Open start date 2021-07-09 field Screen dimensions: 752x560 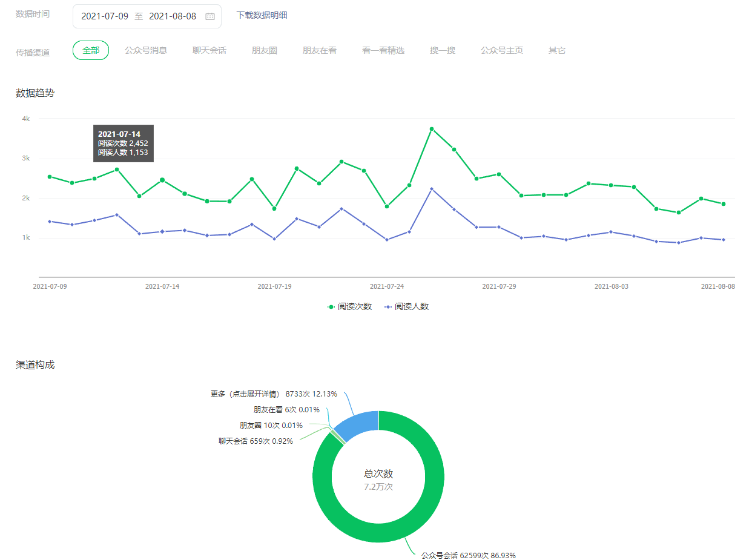click(105, 16)
